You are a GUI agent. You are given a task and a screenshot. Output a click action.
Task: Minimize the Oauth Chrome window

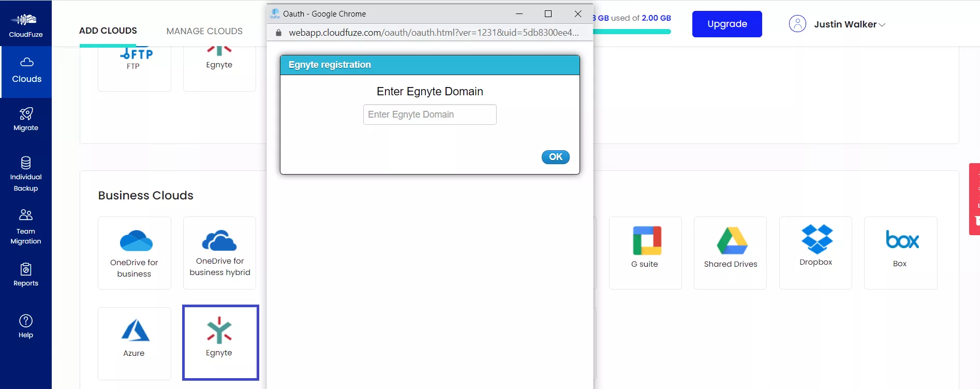click(x=519, y=14)
